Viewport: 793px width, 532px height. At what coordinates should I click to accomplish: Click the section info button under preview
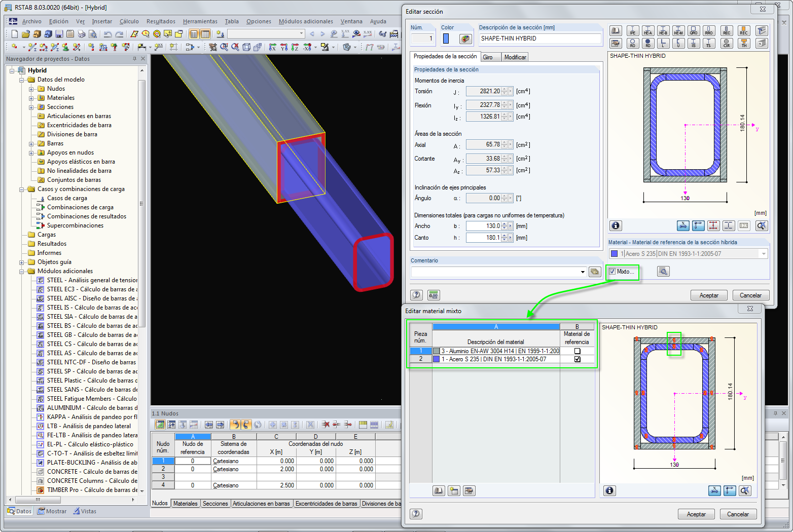616,225
